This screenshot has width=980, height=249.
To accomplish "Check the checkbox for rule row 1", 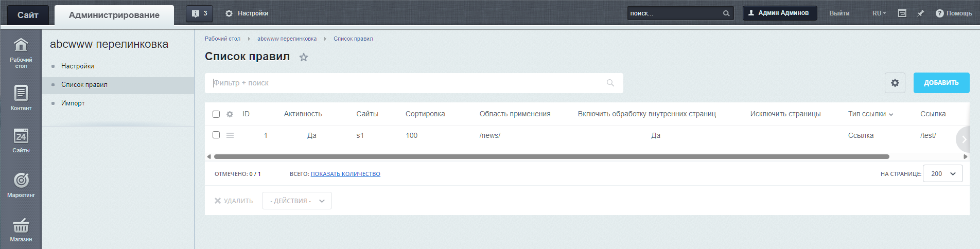I will coord(216,135).
